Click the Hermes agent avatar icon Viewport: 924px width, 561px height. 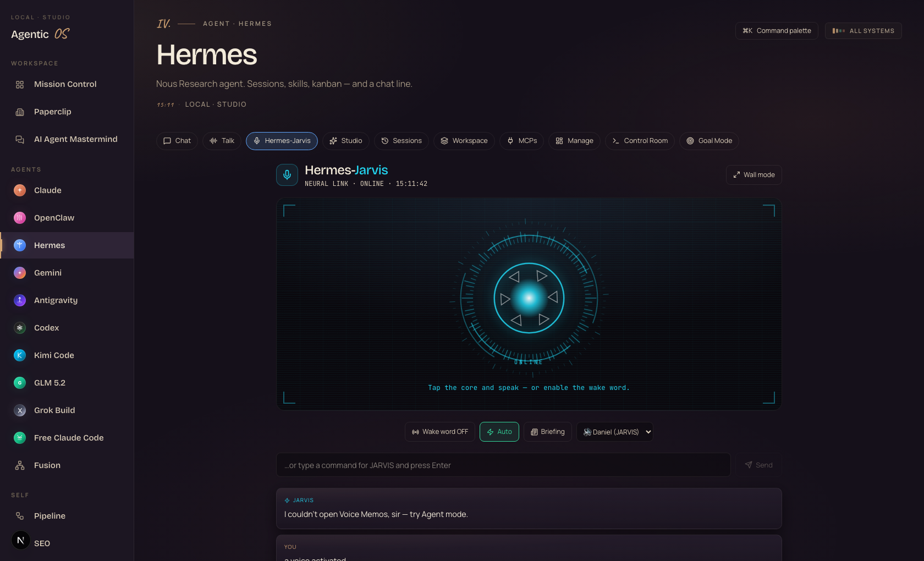pos(20,245)
